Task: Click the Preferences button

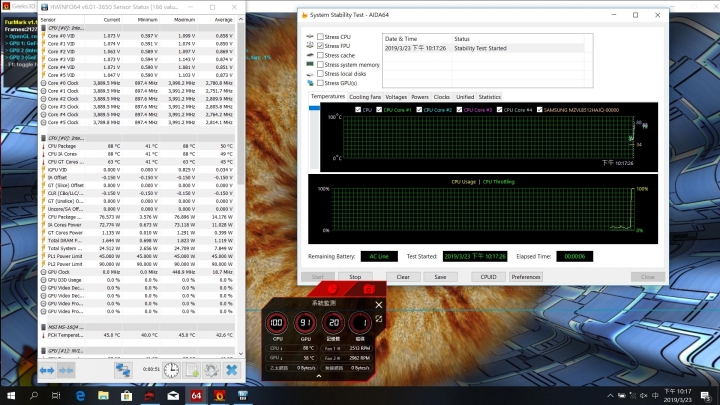Action: point(525,277)
